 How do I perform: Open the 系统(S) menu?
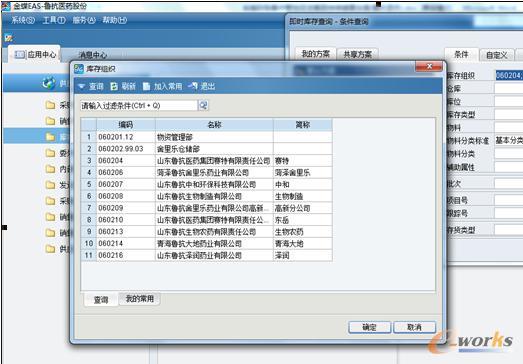point(23,20)
